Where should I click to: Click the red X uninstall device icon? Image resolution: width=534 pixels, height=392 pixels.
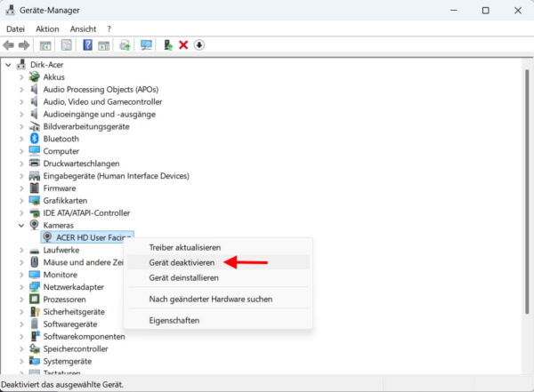[x=183, y=45]
